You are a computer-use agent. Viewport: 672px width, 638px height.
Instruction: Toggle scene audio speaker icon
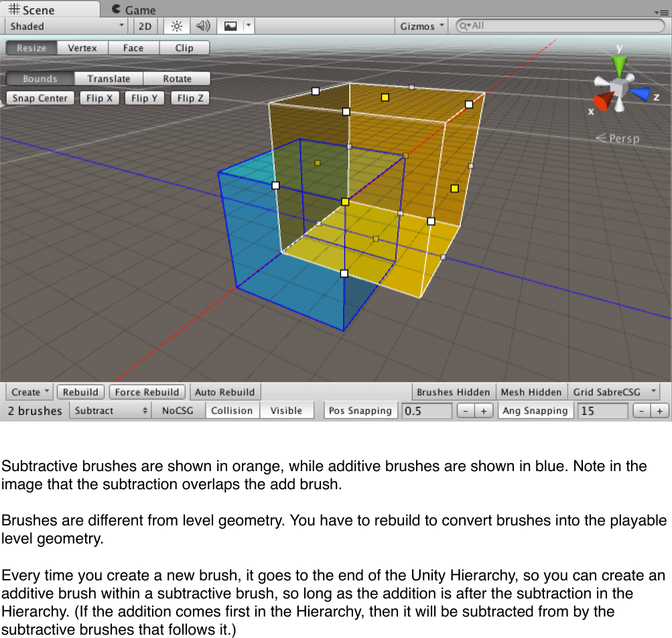[x=203, y=26]
